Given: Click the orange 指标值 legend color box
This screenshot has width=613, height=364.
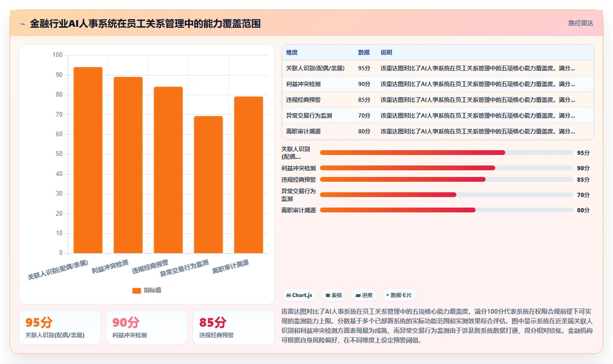Looking at the screenshot, I should pos(136,290).
